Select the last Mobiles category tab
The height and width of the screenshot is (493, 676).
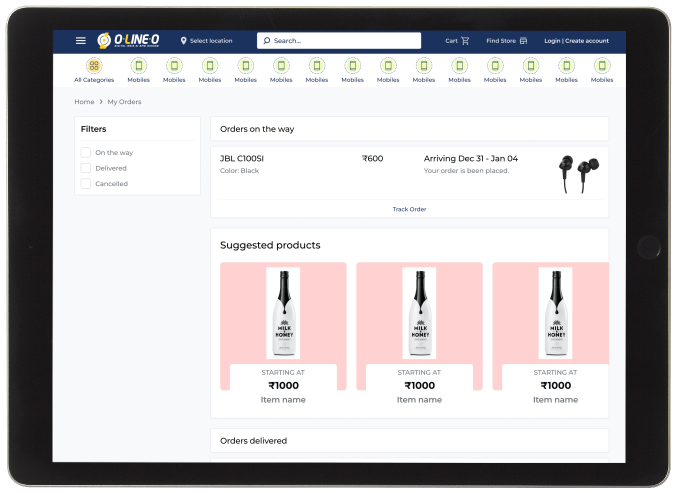(x=602, y=70)
